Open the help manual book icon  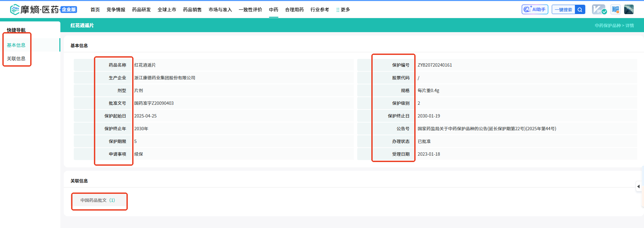click(615, 9)
